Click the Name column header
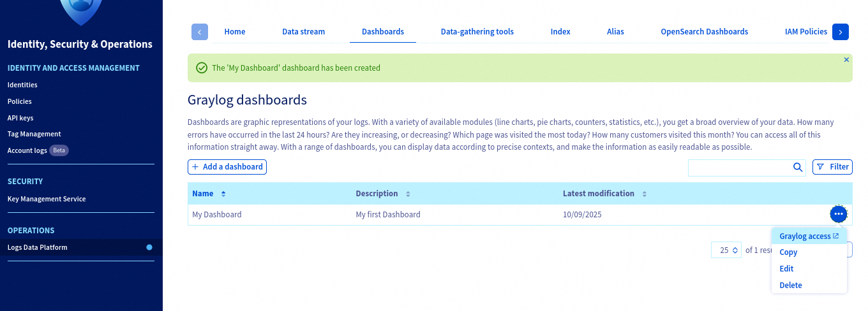The image size is (868, 311). point(203,194)
